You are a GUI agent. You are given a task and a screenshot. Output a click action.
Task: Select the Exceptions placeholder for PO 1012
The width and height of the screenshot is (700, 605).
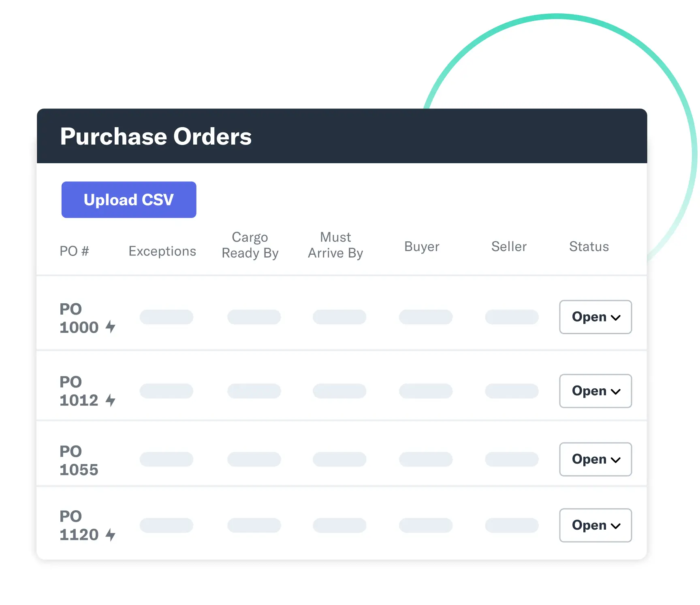coord(166,391)
